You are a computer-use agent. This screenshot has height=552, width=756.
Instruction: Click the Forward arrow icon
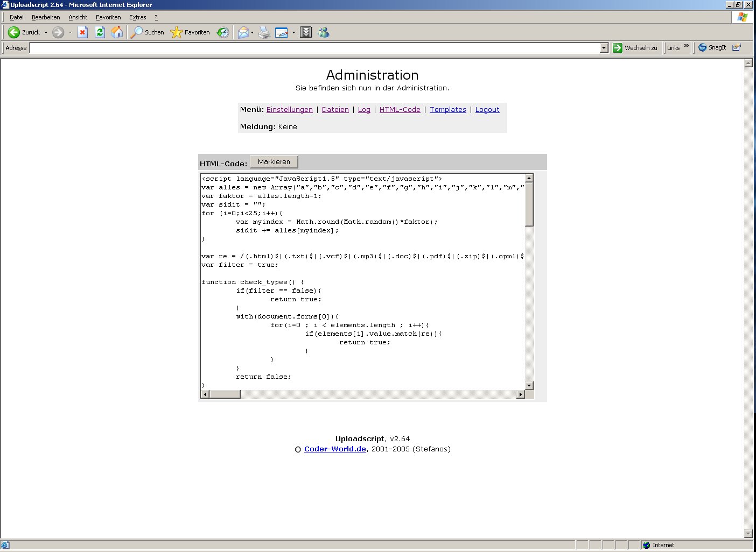[x=58, y=32]
